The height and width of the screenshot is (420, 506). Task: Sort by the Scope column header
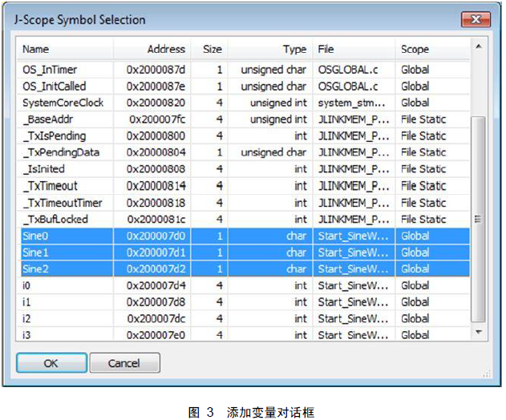(x=432, y=49)
